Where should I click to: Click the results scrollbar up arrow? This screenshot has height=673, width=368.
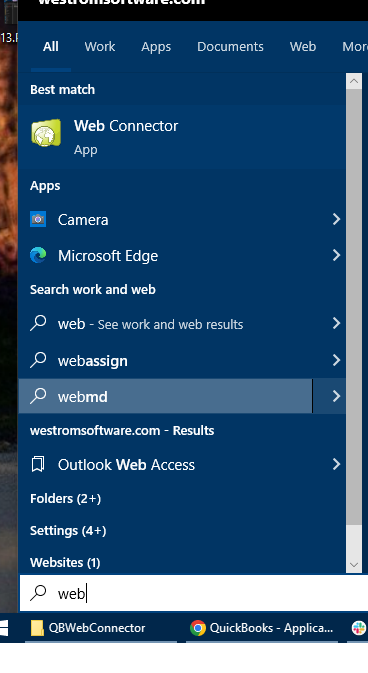click(354, 81)
